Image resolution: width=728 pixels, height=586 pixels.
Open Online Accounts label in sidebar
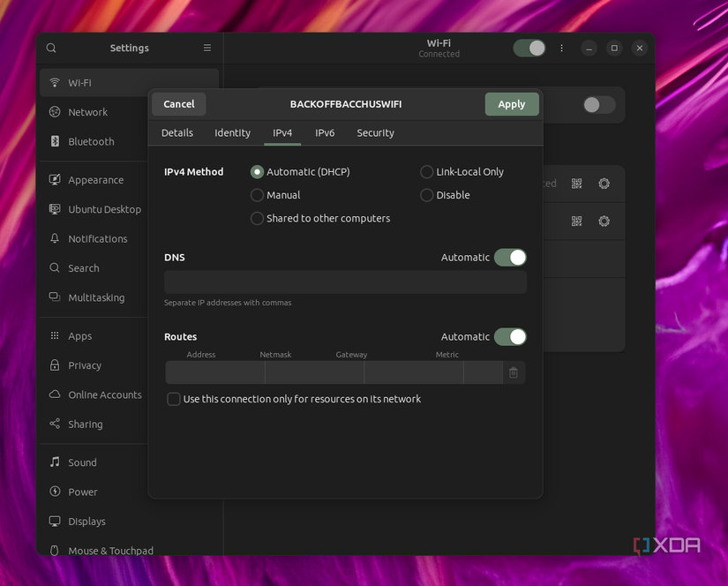pos(105,394)
